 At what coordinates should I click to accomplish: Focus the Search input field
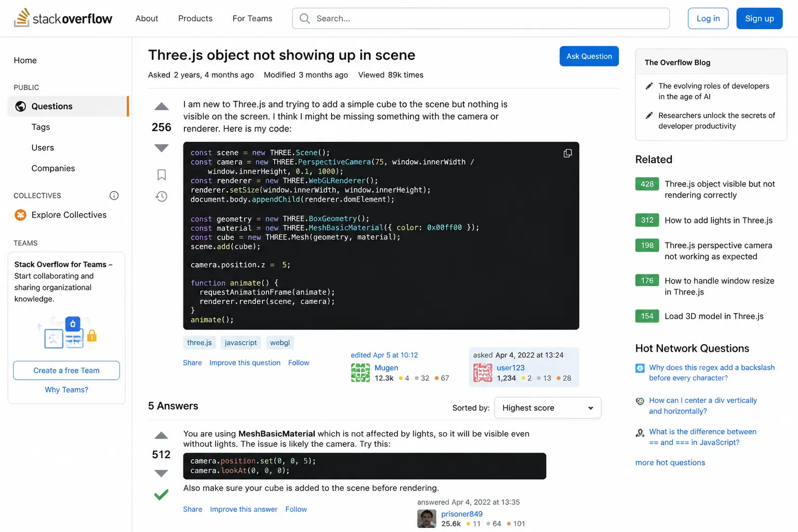pyautogui.click(x=481, y=18)
